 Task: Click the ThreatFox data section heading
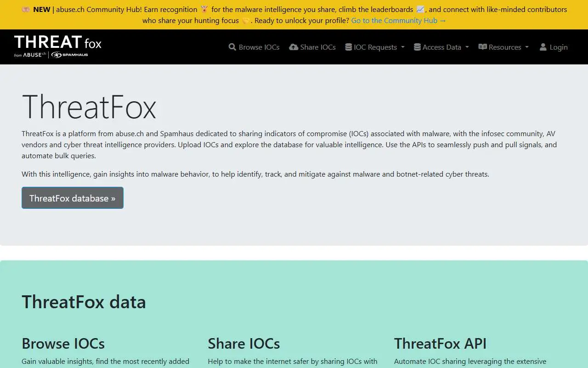84,302
